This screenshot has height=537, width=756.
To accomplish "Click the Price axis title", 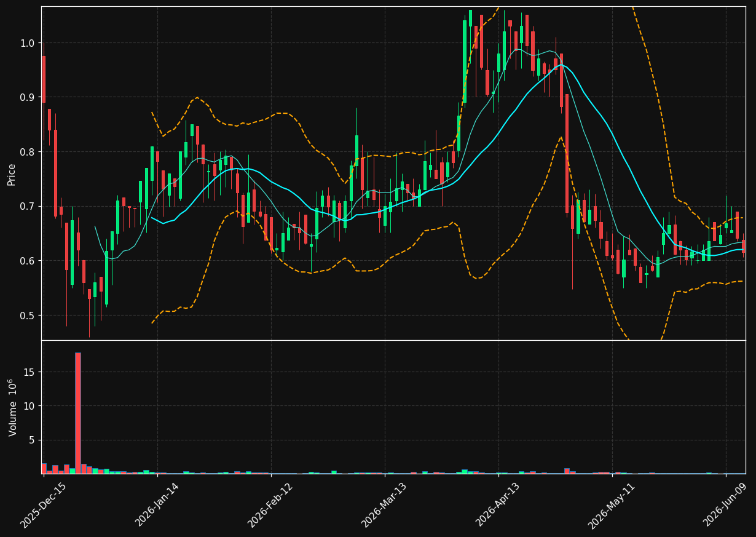I will click(12, 174).
